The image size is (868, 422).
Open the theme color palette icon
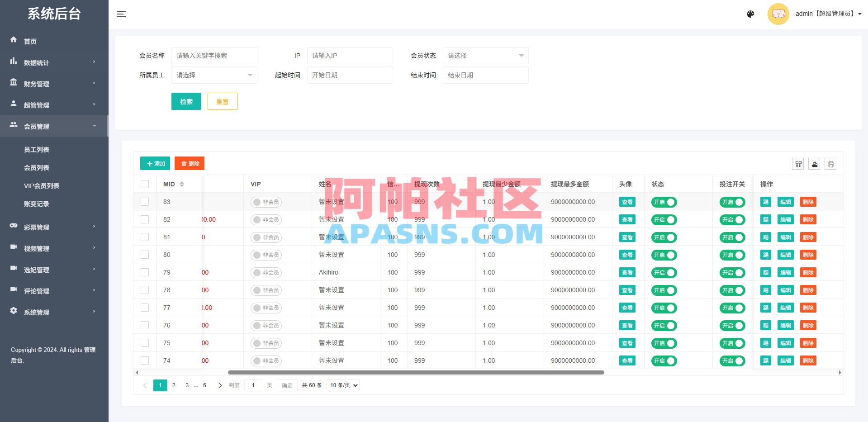coord(750,14)
